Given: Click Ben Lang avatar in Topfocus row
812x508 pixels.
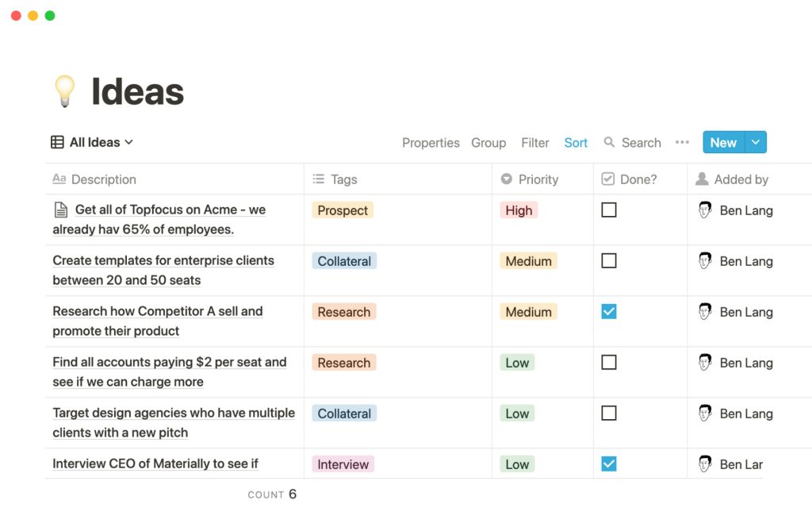Looking at the screenshot, I should pyautogui.click(x=705, y=210).
